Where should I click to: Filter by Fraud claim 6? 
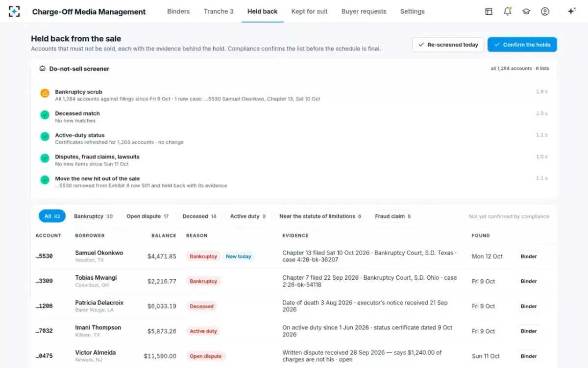(393, 216)
